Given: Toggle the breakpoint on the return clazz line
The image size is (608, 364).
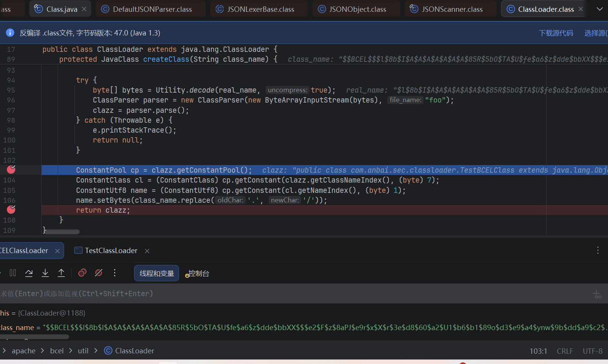Looking at the screenshot, I should [11, 210].
